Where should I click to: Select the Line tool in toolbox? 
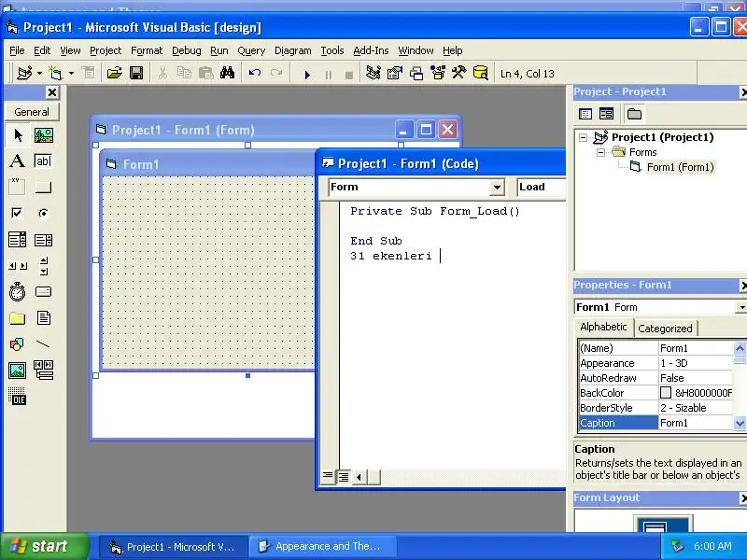[x=43, y=343]
